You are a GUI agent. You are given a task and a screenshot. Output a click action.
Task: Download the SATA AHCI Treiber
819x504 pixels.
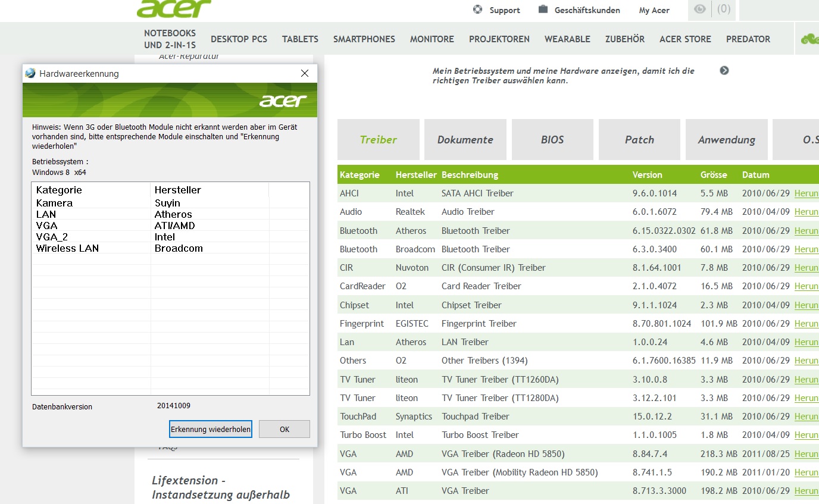(807, 193)
